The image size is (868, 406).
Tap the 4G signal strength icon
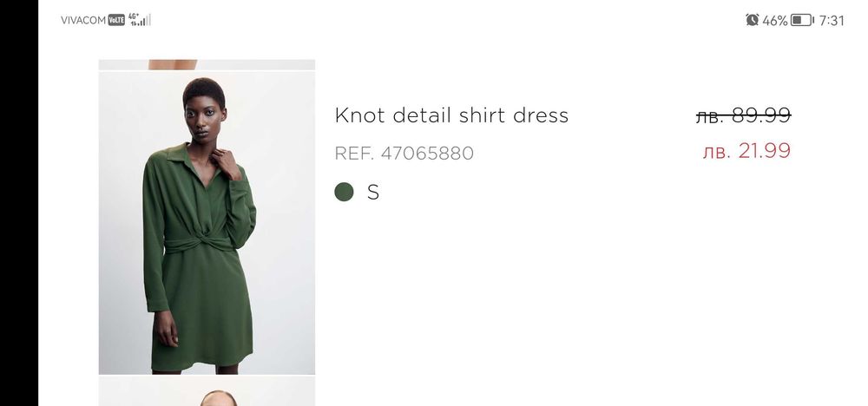[137, 20]
